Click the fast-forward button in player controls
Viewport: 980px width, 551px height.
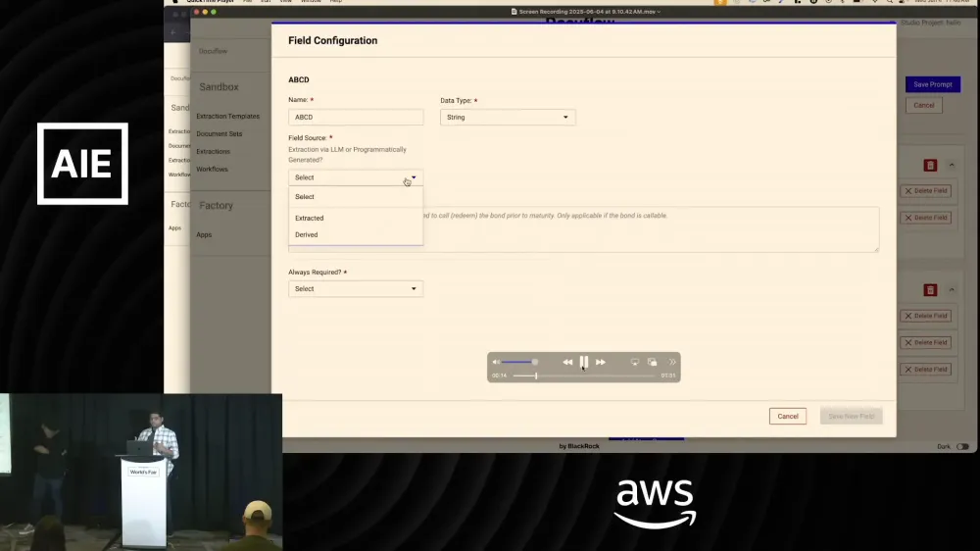(601, 362)
